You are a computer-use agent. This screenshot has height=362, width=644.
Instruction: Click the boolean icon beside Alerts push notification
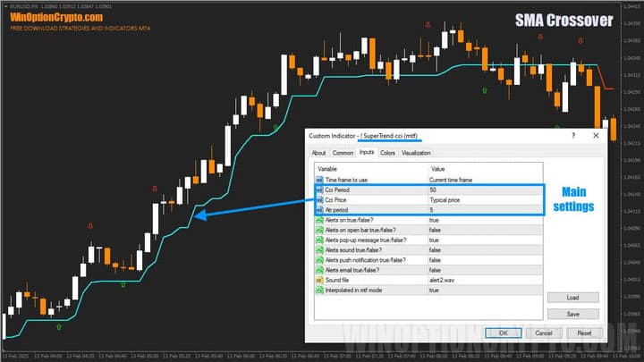click(319, 260)
